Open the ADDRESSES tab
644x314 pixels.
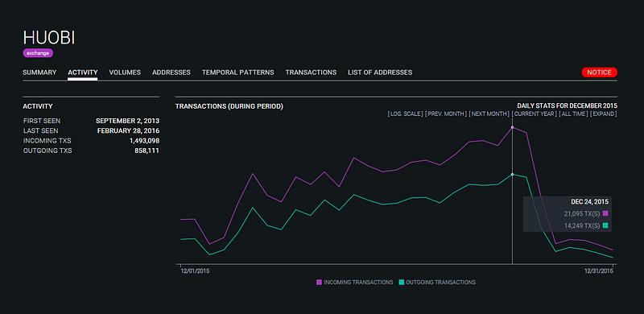(171, 72)
